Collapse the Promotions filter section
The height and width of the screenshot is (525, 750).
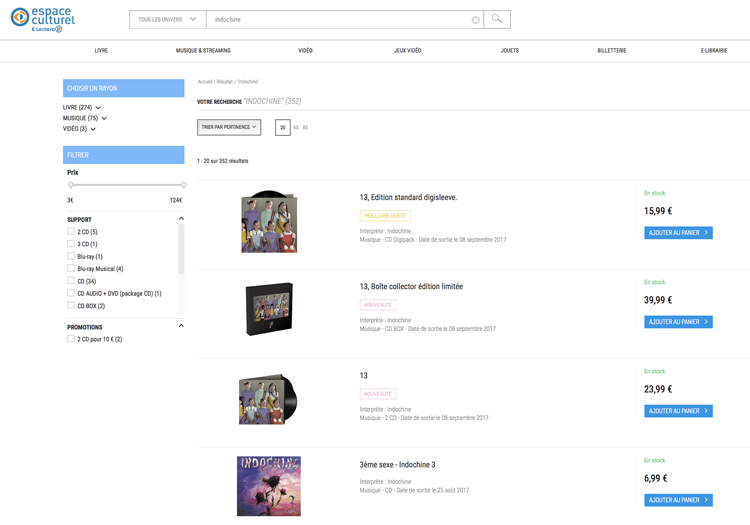[181, 326]
